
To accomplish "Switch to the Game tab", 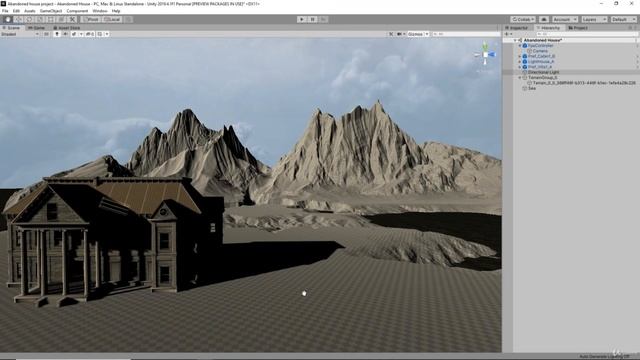I will pyautogui.click(x=37, y=28).
